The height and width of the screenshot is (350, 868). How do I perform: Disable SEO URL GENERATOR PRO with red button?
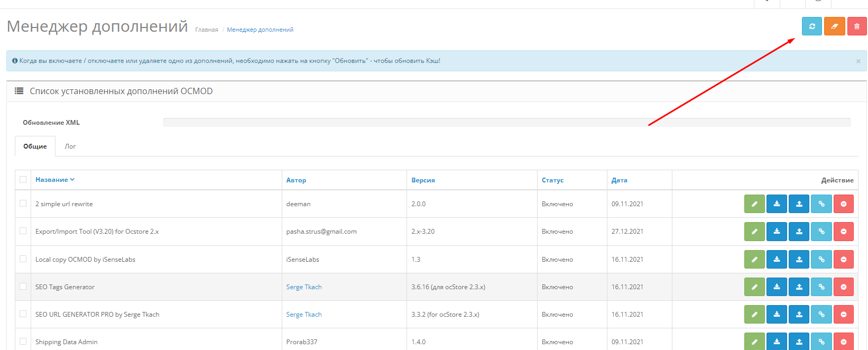point(843,315)
